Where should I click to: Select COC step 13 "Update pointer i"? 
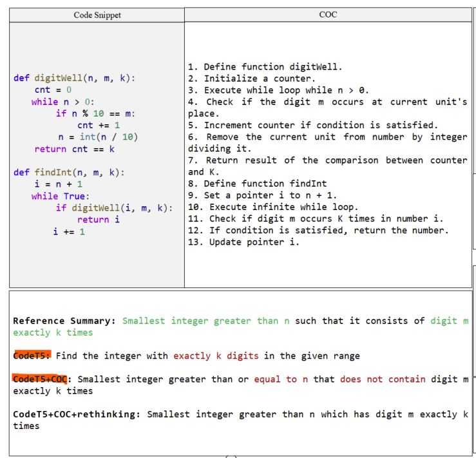244,242
